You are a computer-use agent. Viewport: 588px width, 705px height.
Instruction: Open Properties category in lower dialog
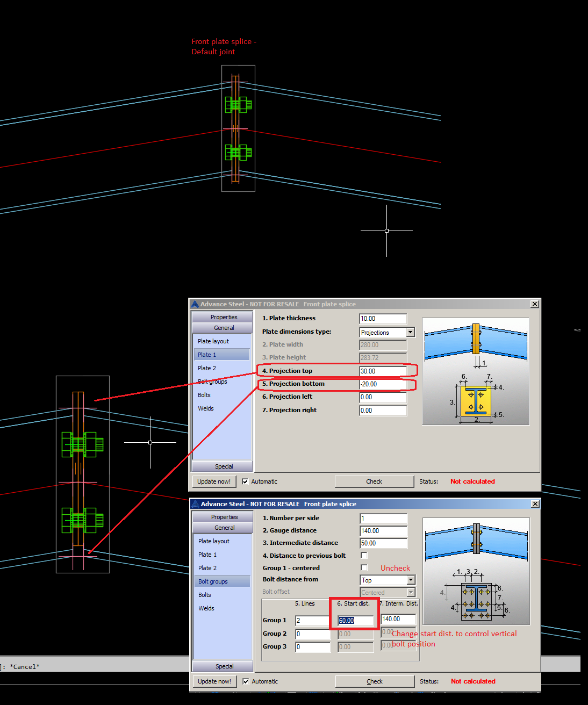(x=223, y=517)
